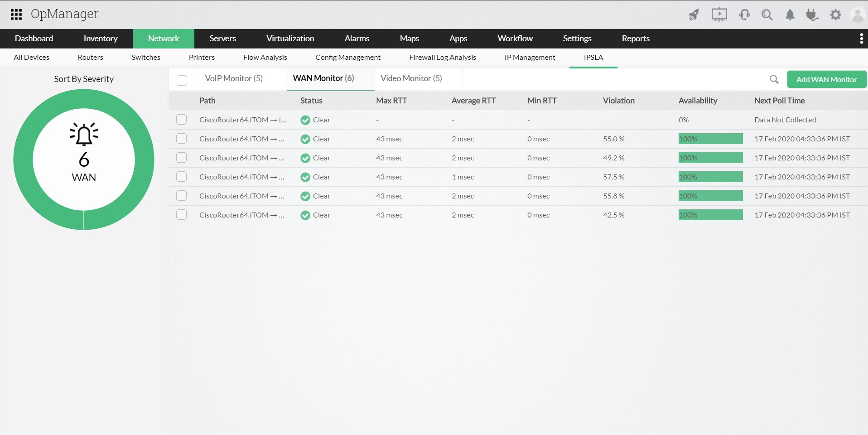Check the box for the 49.2 % violation row
Viewport: 868px width, 435px height.
pyautogui.click(x=182, y=158)
